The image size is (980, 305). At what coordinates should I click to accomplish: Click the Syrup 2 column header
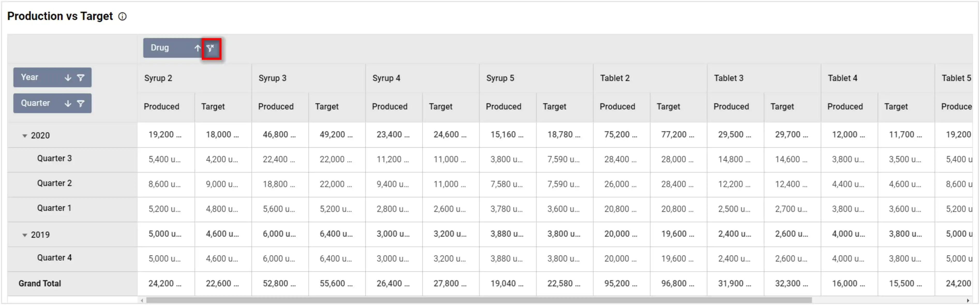click(158, 78)
